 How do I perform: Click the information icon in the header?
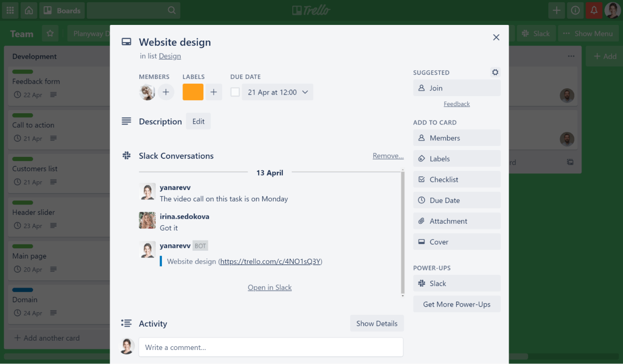575,10
